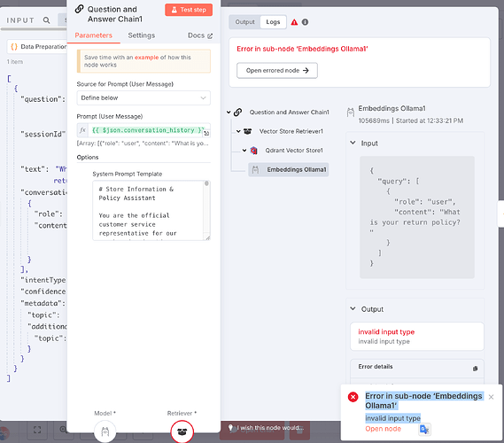504x443 pixels.
Task: Collapse the Vector Store Retriever1 tree node
Action: point(238,131)
